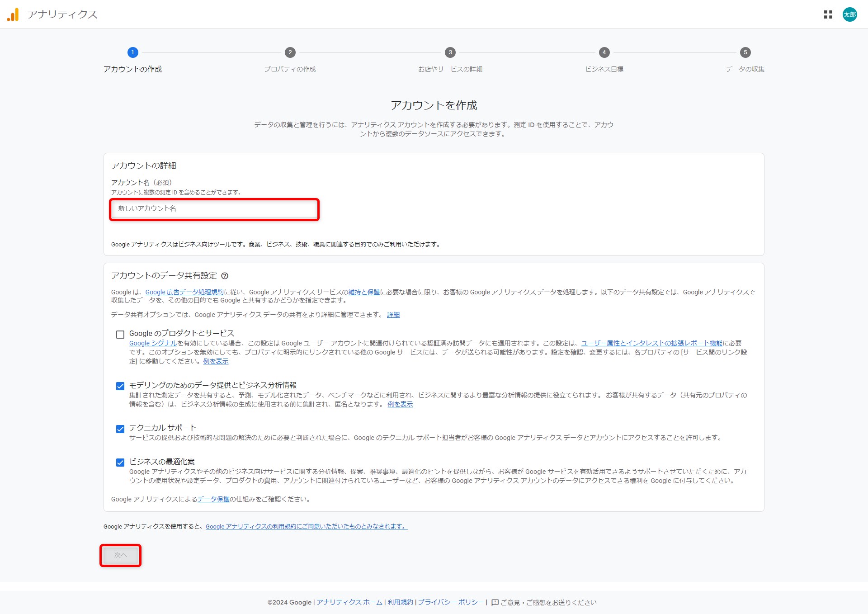Open the Google apps grid icon
Screen dimensions: 868x614
pyautogui.click(x=828, y=14)
